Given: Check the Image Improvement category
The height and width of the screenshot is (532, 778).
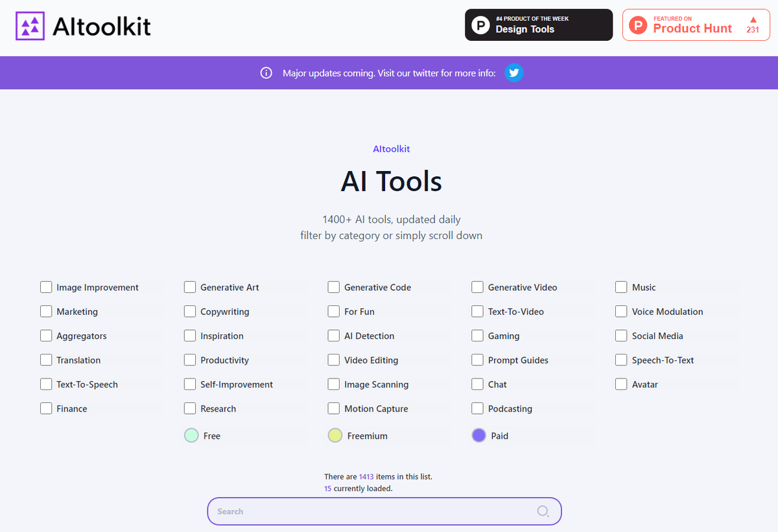Looking at the screenshot, I should [x=46, y=287].
